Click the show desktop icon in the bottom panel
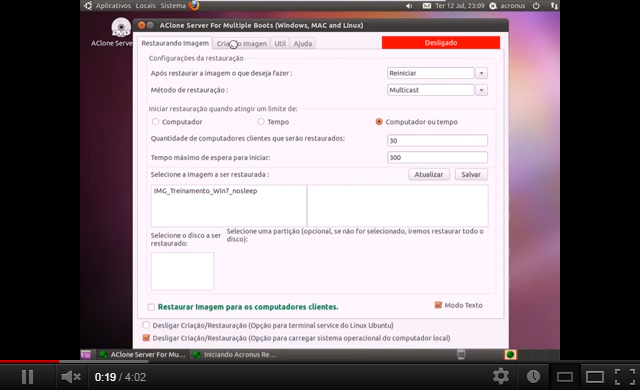This screenshot has height=390, width=640. tap(86, 355)
